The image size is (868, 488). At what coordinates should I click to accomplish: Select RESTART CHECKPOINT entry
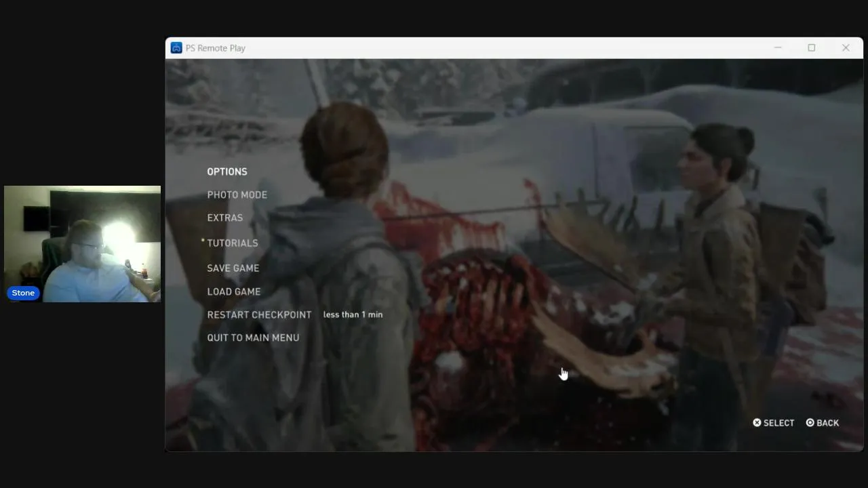pyautogui.click(x=259, y=314)
